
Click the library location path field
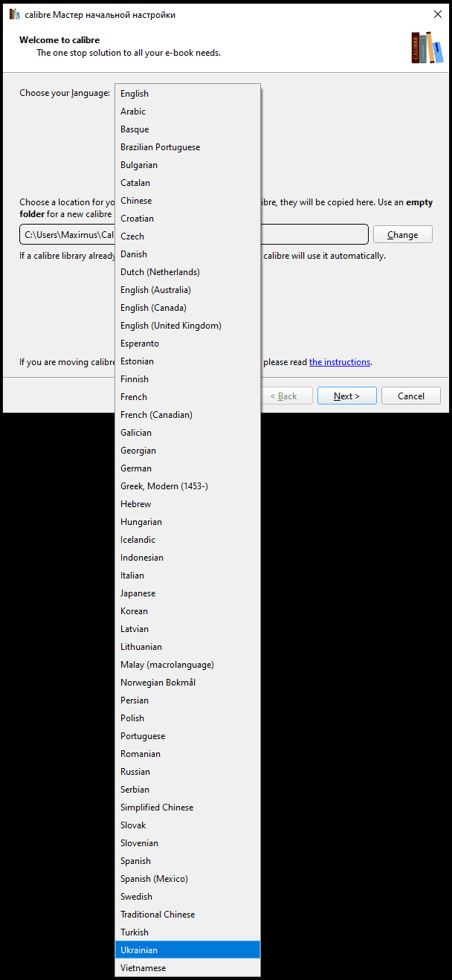point(194,234)
